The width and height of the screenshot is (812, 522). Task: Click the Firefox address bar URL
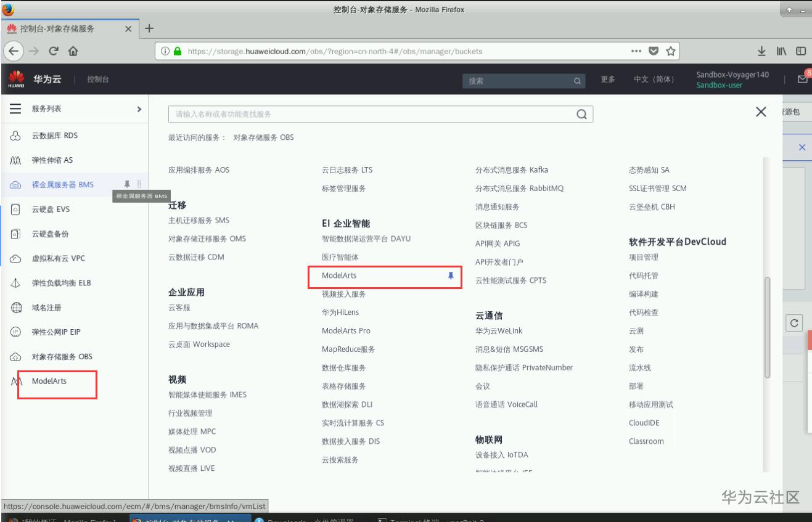pyautogui.click(x=335, y=52)
